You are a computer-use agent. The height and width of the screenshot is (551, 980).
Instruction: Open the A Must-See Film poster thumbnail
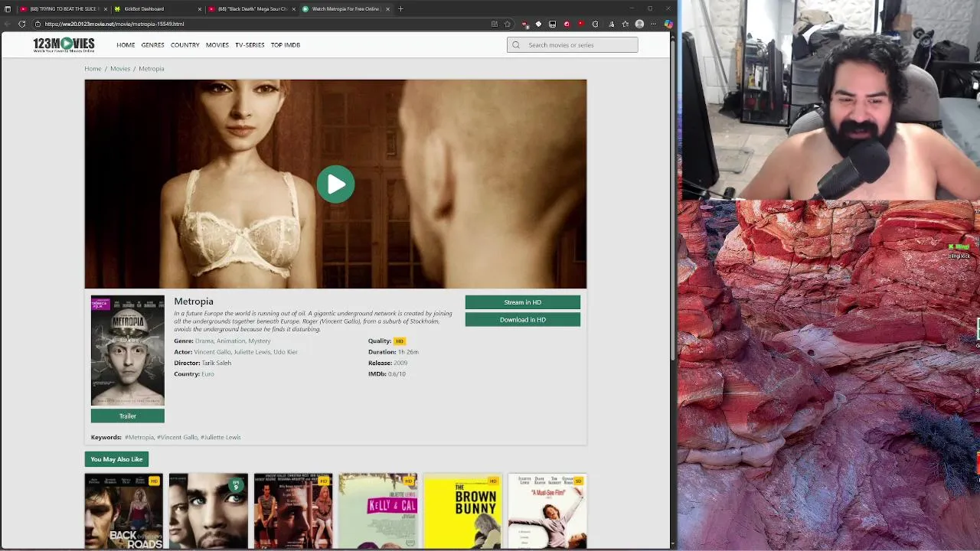[547, 510]
